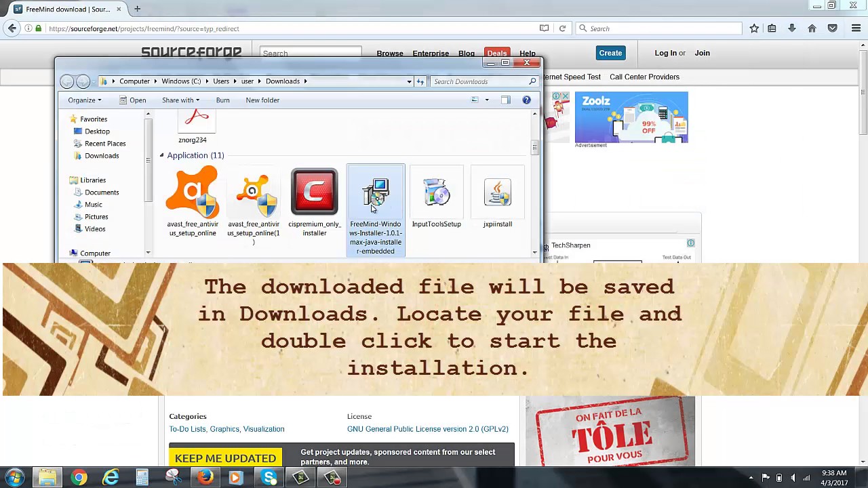Open Desktop in navigation pane

pyautogui.click(x=97, y=131)
